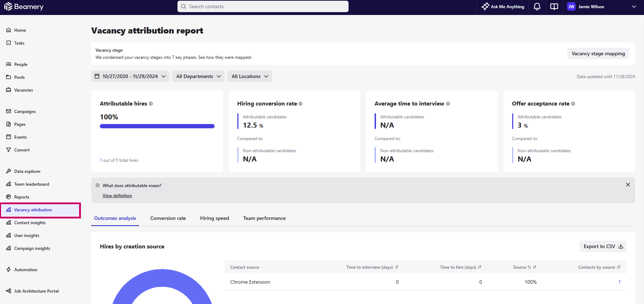Sort by Contacts by source column
The width and height of the screenshot is (644, 304).
click(619, 267)
